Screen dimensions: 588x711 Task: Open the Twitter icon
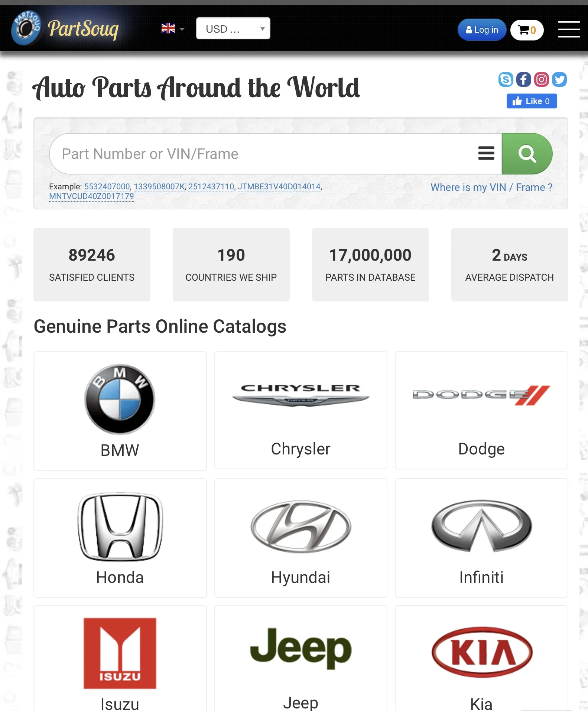(x=559, y=79)
